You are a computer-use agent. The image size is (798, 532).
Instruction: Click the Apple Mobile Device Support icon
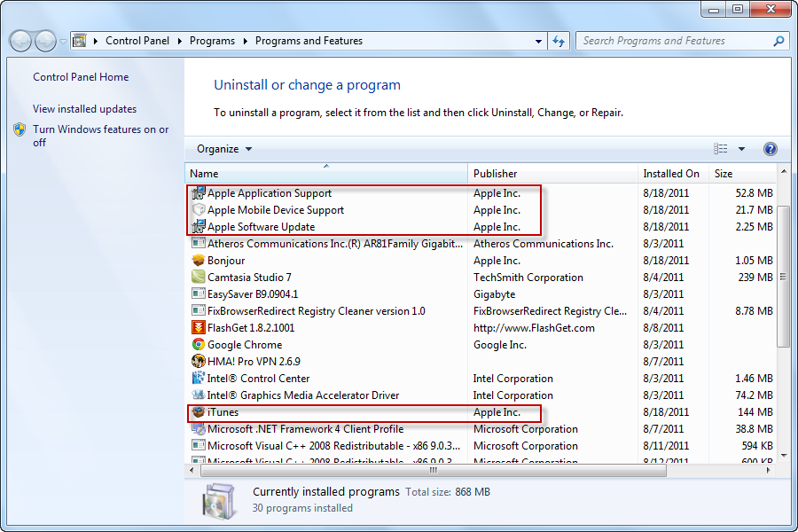(199, 210)
